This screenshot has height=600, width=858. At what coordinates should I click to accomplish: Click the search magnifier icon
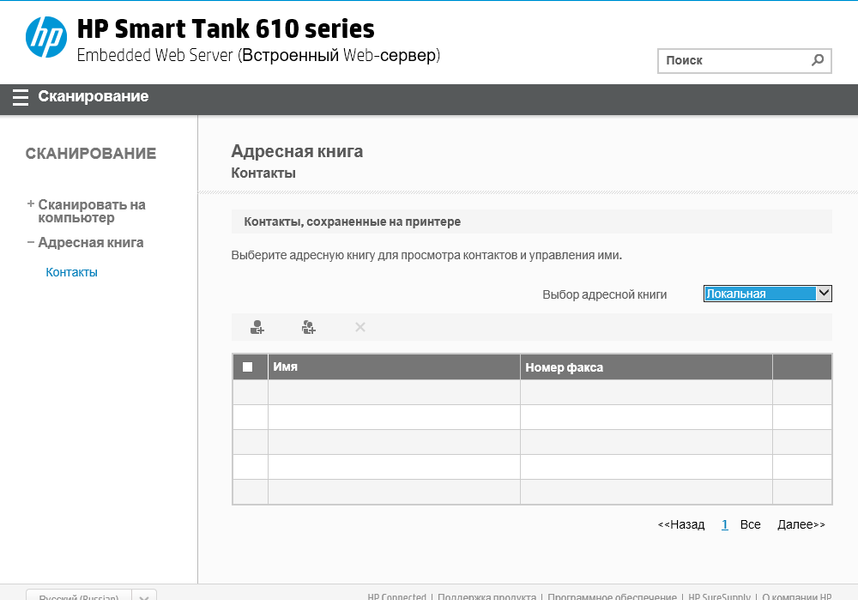click(818, 60)
